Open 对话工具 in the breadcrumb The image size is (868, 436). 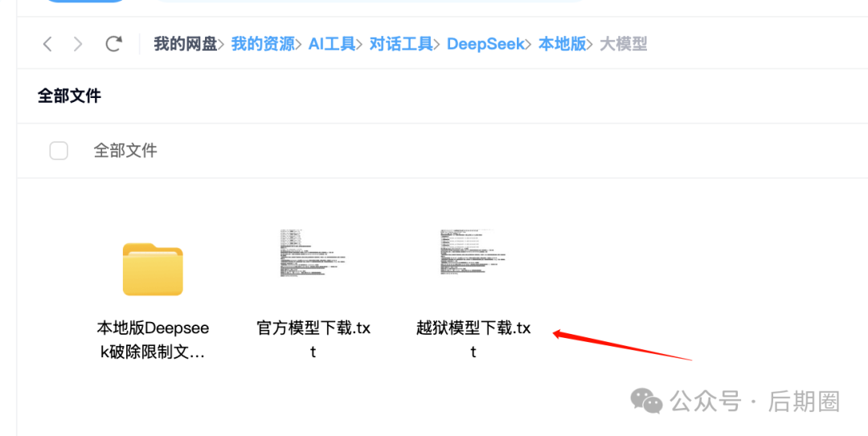pos(401,43)
